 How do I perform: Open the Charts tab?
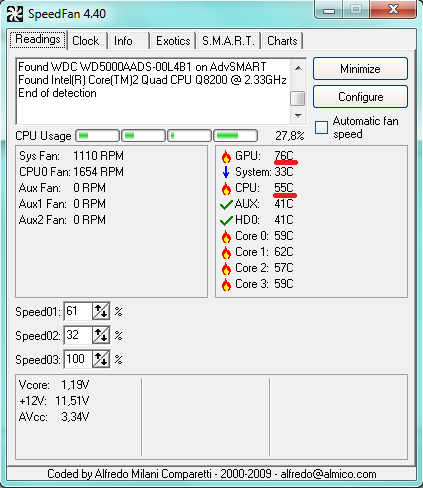coord(282,41)
